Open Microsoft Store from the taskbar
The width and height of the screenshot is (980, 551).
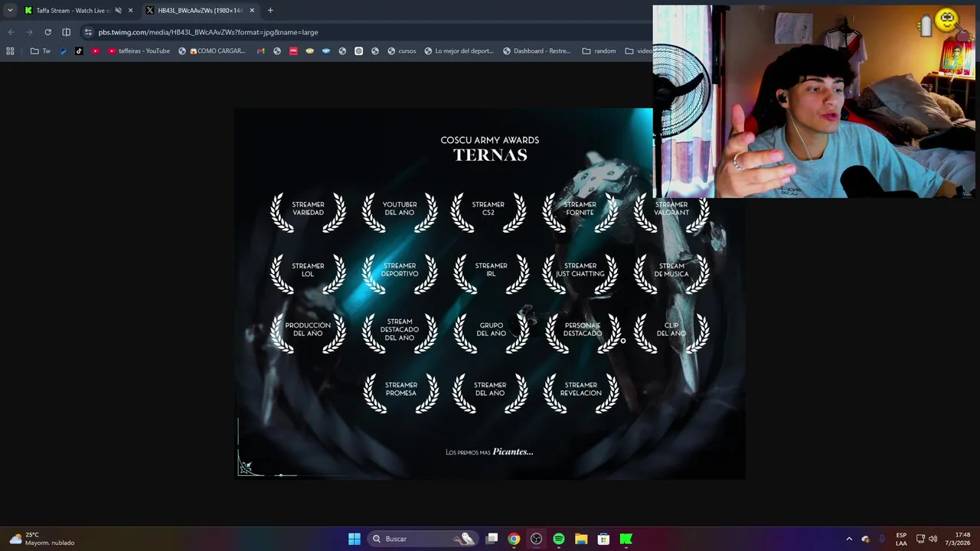[603, 539]
